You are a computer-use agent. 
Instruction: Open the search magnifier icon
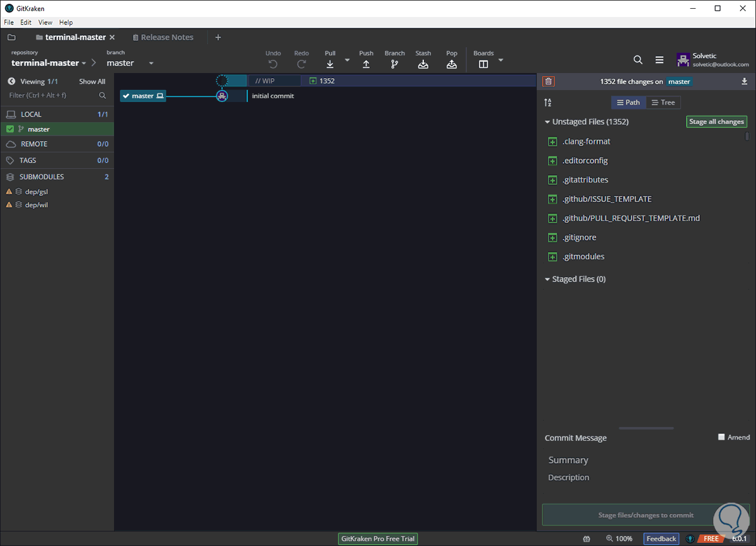click(x=638, y=60)
